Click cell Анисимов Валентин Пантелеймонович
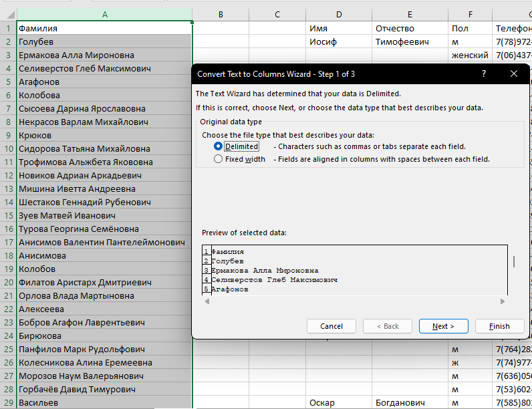The width and height of the screenshot is (532, 409). (104, 242)
